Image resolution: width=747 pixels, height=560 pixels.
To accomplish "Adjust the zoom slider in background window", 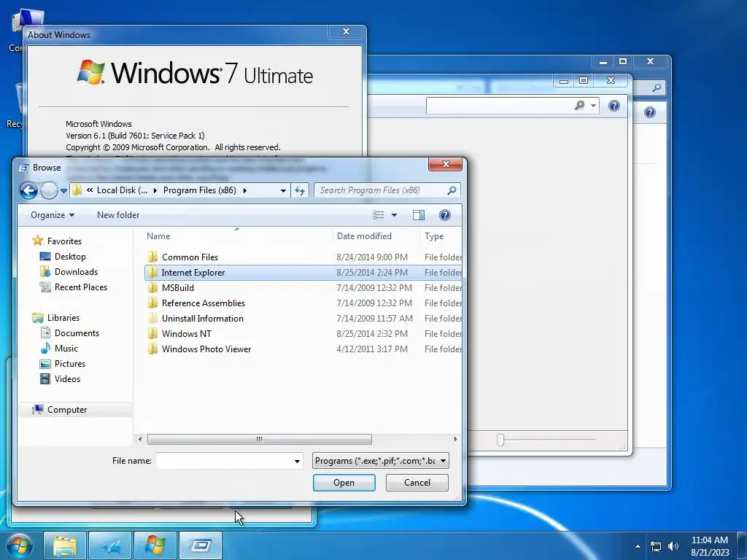I will (x=500, y=440).
